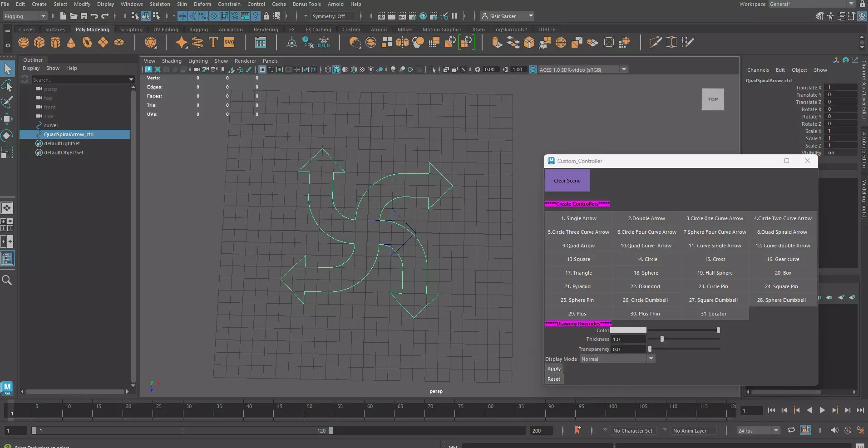Save the scene with the floppy disk icon
This screenshot has width=868, height=448.
pos(84,16)
